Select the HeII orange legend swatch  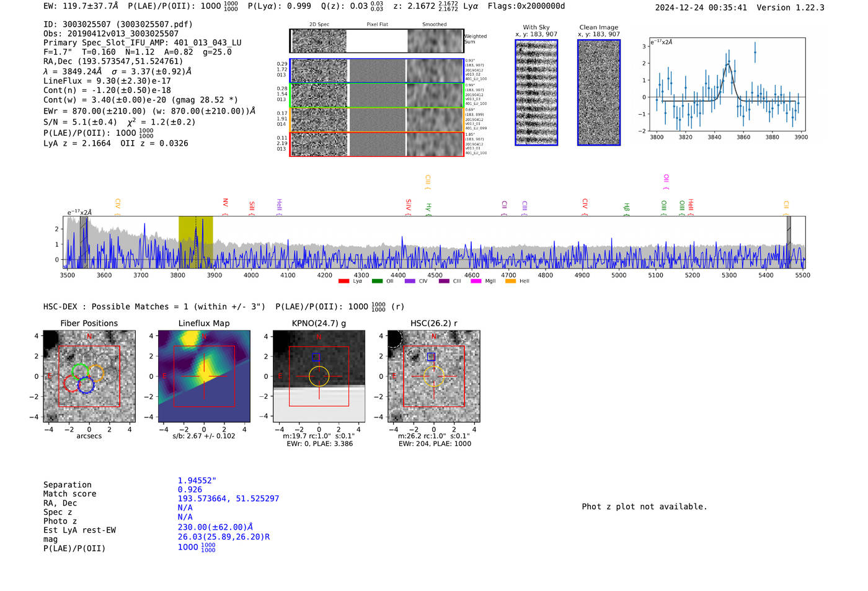click(510, 282)
